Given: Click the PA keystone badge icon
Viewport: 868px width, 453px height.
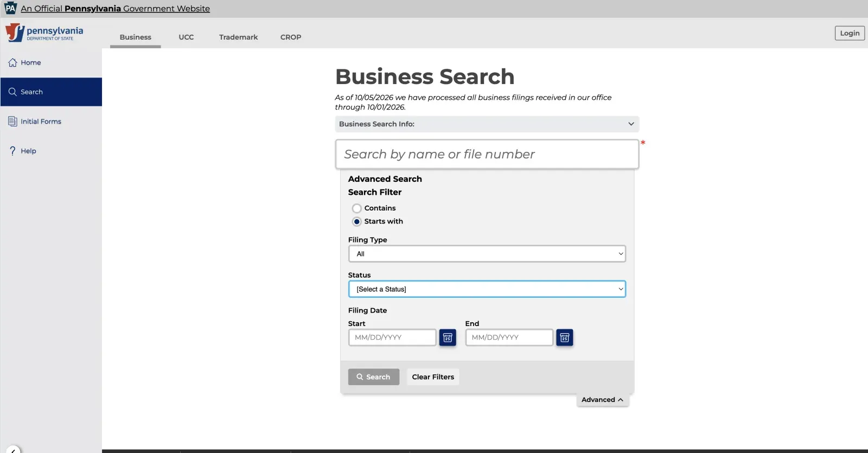Looking at the screenshot, I should click(10, 8).
